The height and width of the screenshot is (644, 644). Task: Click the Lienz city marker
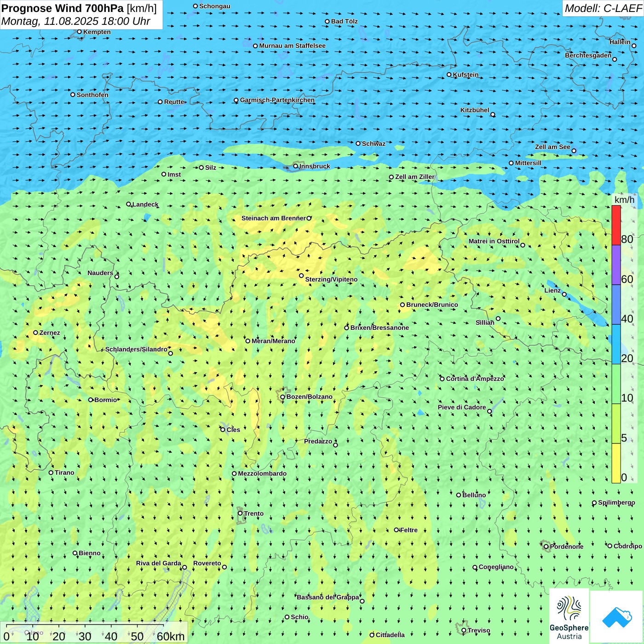pos(564,294)
